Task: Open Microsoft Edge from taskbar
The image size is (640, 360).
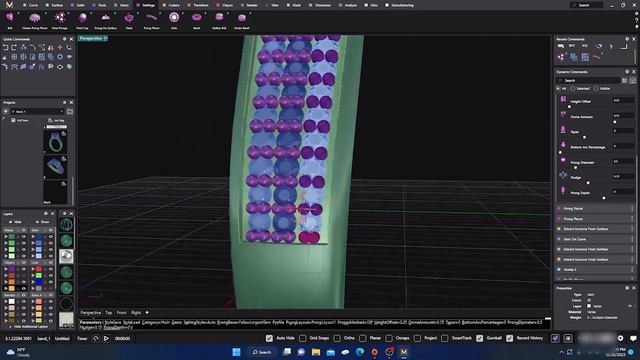Action: click(x=360, y=352)
